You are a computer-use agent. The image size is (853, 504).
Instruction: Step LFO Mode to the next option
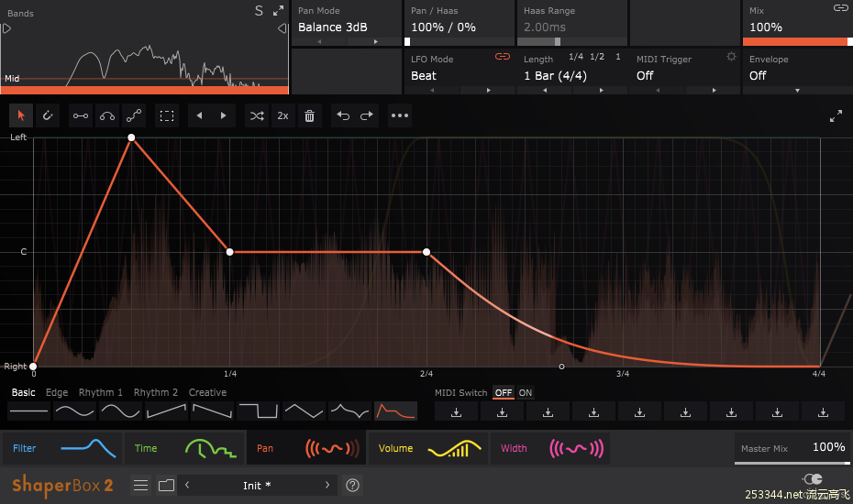[x=488, y=90]
